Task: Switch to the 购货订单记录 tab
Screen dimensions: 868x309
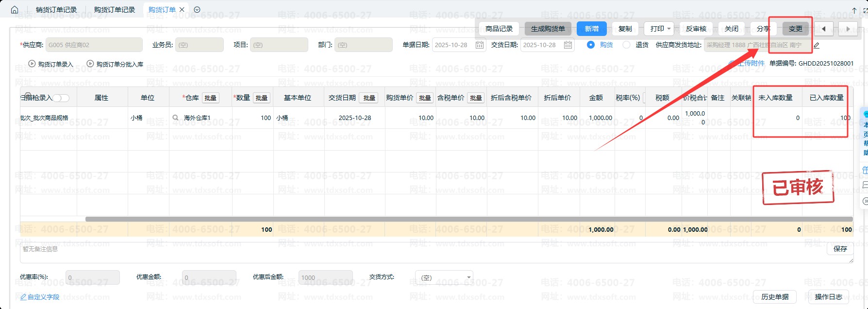Action: [x=115, y=10]
